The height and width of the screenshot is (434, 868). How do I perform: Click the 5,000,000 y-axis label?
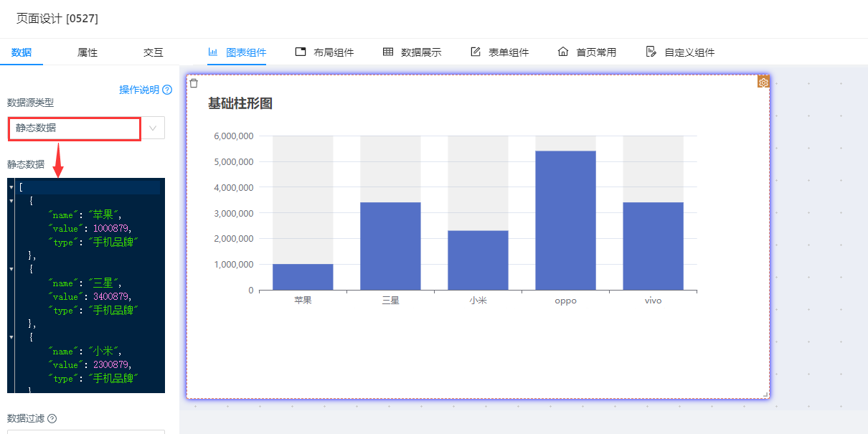(x=233, y=161)
